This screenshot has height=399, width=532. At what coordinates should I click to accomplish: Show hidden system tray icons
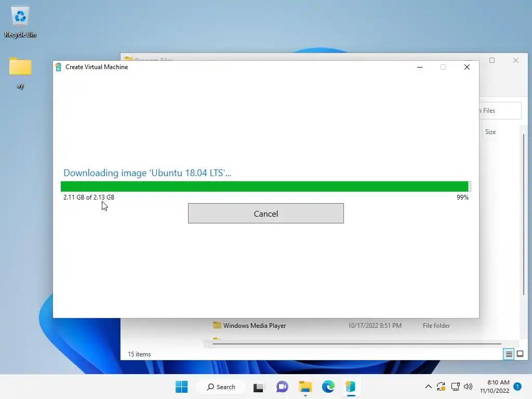[x=429, y=387]
